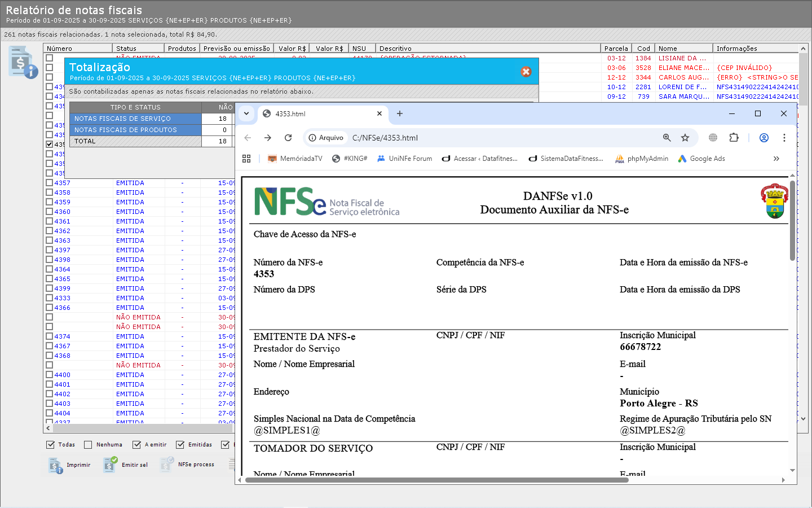Viewport: 812px width, 508px height.
Task: Open the Chrome three-dot menu
Action: pyautogui.click(x=784, y=138)
